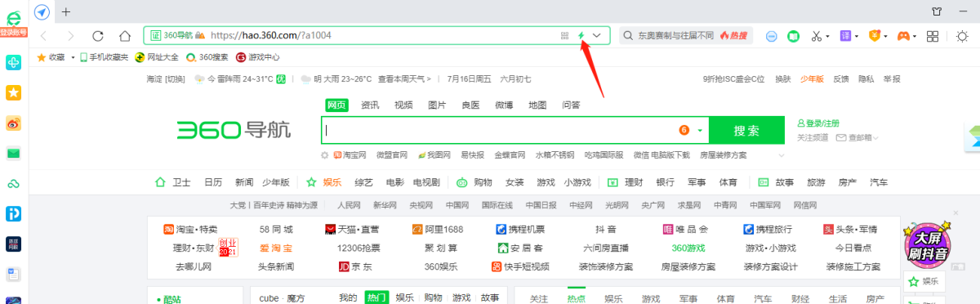Select the 热门 tab in cube panel
The image size is (980, 304).
(x=376, y=297)
